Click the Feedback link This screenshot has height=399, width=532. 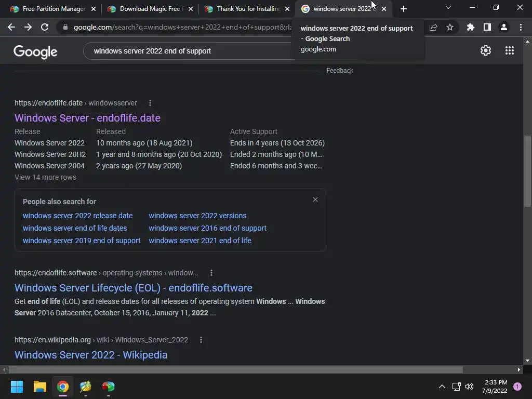point(340,71)
